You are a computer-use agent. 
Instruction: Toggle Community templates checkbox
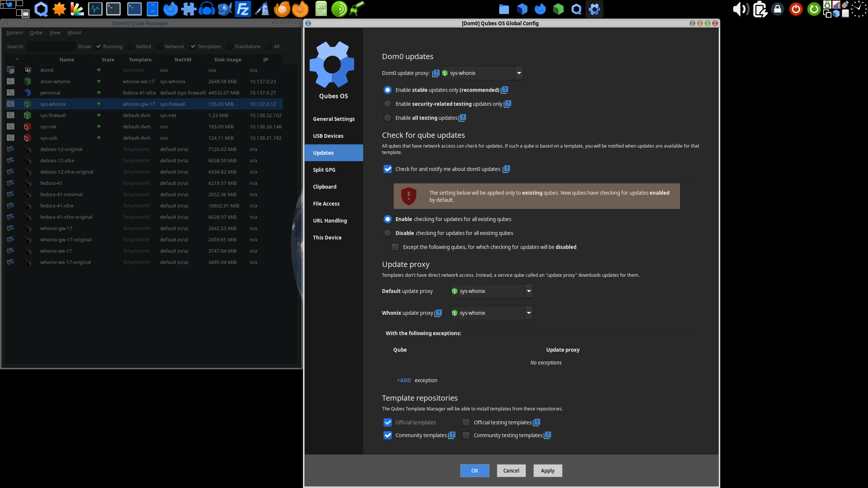tap(388, 435)
